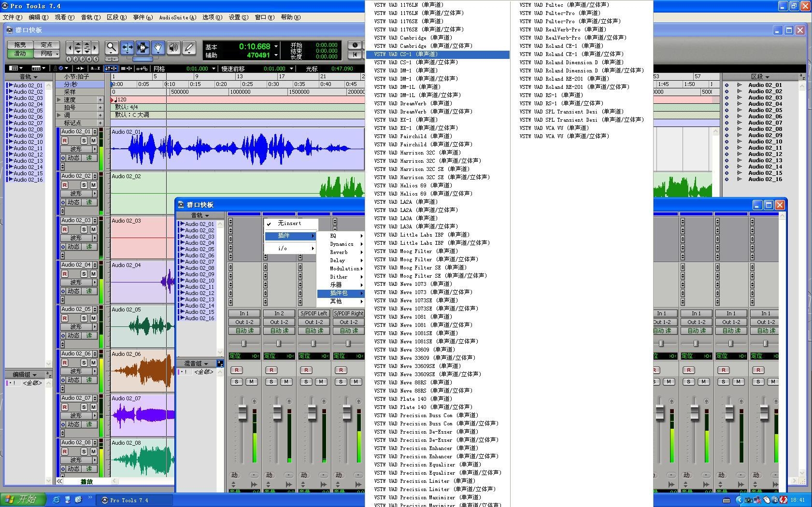Click the S/PDIF Right volume fader
Viewport: 812px width, 507px height.
click(x=347, y=413)
